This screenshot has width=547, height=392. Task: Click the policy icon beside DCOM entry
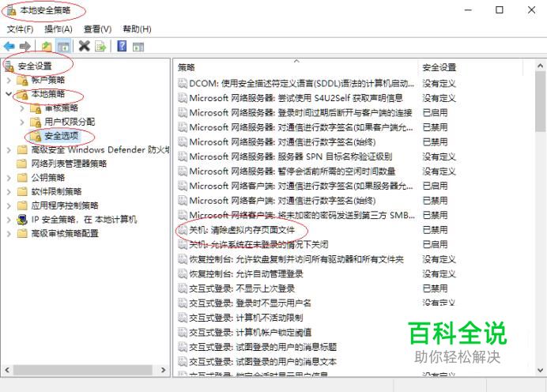[x=183, y=83]
